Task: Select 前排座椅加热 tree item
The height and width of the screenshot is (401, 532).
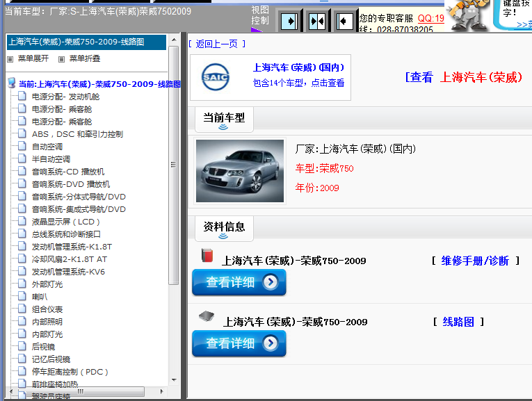Action: (x=55, y=384)
